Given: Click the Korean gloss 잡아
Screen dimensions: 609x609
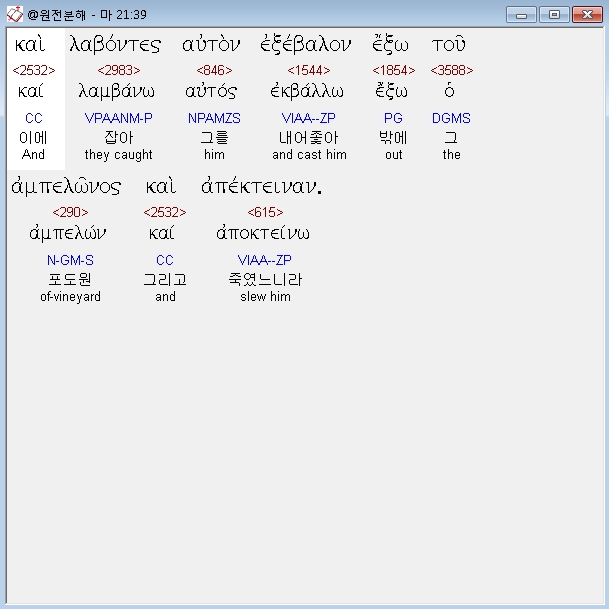Looking at the screenshot, I should (x=119, y=137).
